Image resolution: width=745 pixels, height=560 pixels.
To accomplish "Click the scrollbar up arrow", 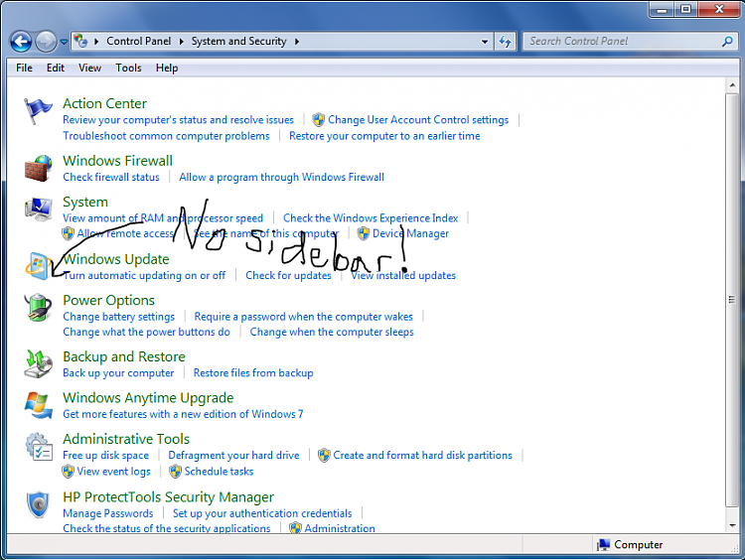I will coord(732,85).
